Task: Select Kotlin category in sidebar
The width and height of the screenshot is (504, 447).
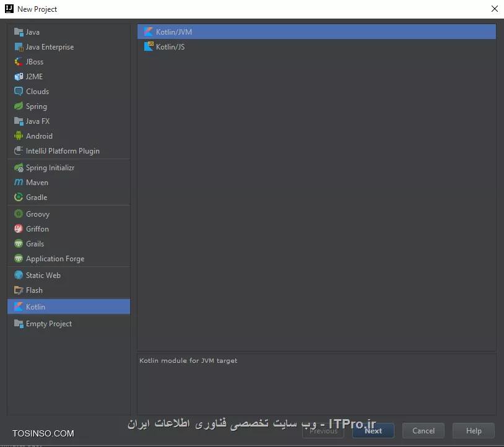Action: [69, 306]
